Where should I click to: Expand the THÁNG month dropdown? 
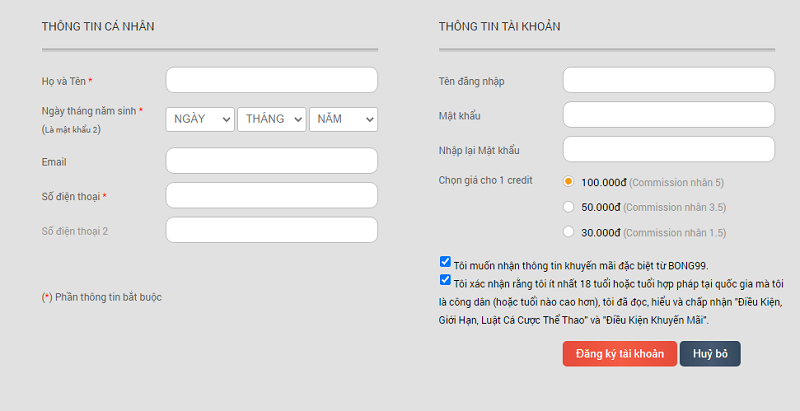coord(272,119)
